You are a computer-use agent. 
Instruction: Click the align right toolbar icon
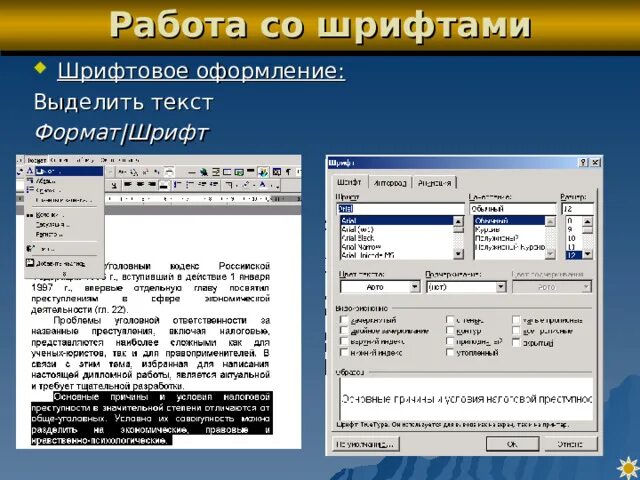click(x=152, y=184)
